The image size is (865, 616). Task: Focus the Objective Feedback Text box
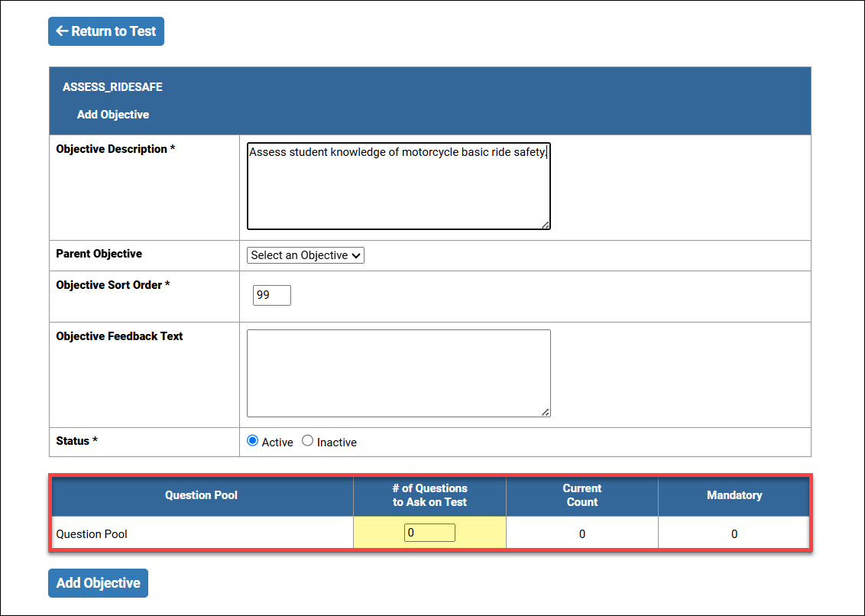[x=398, y=373]
